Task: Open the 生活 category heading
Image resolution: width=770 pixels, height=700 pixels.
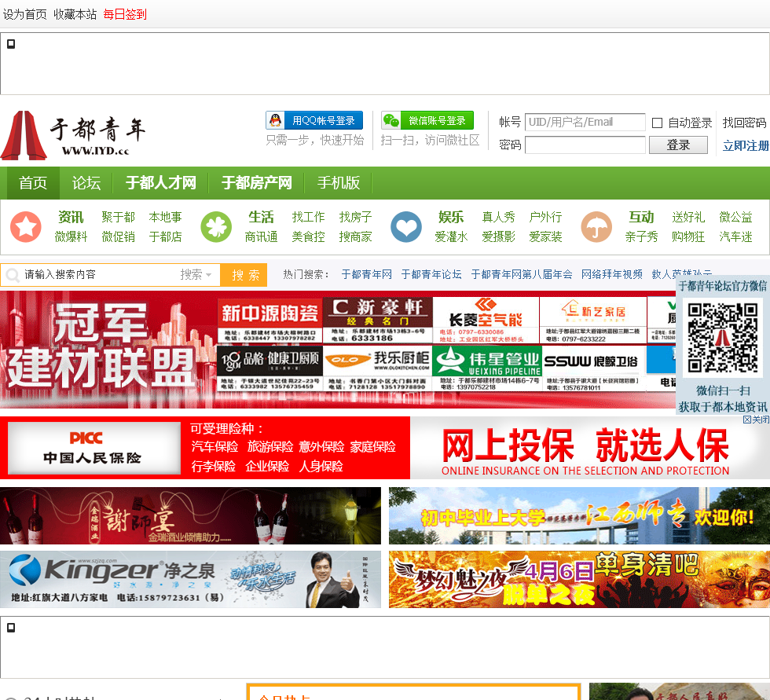Action: [x=261, y=217]
